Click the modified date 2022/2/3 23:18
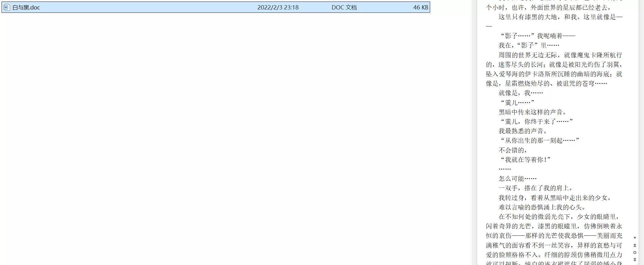 (278, 7)
